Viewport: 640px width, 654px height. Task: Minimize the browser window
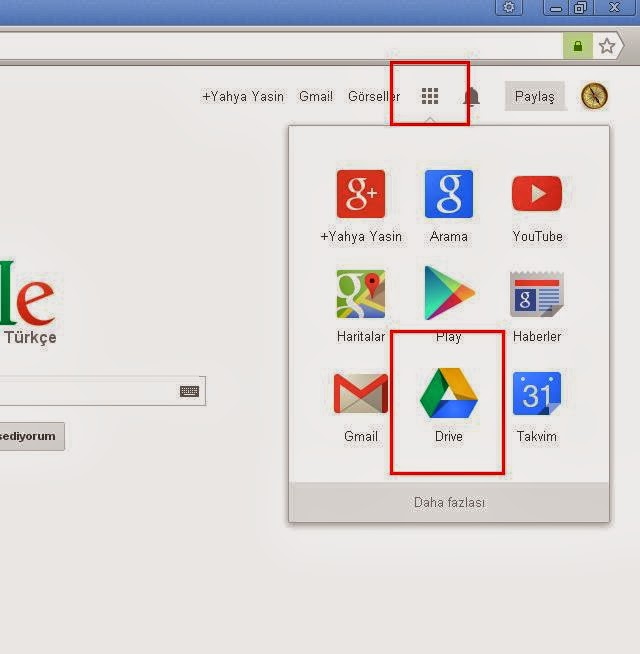pyautogui.click(x=556, y=8)
